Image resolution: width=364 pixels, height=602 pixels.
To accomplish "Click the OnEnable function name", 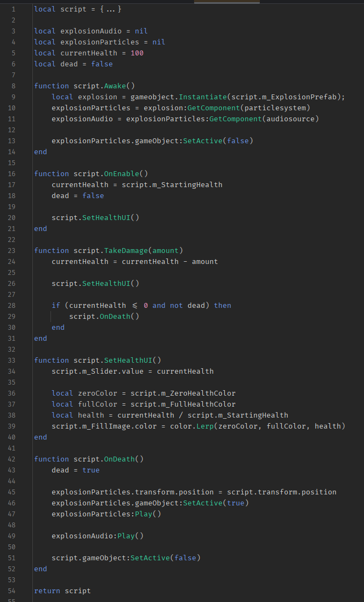I will pyautogui.click(x=122, y=173).
